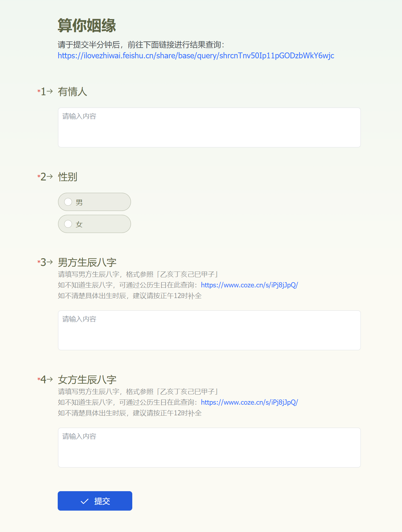Screen dimensions: 402x532
Task: Click the red asterisk beside question 1
Action: point(39,91)
